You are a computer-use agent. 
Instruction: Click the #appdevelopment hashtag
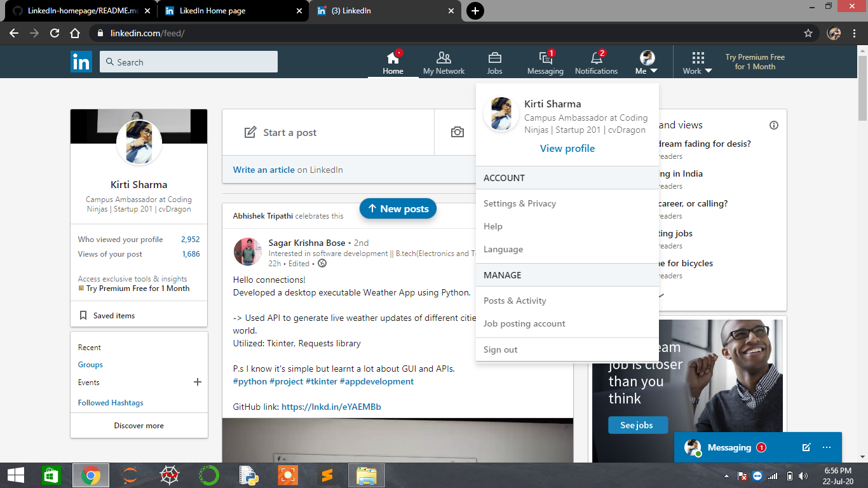tap(377, 381)
